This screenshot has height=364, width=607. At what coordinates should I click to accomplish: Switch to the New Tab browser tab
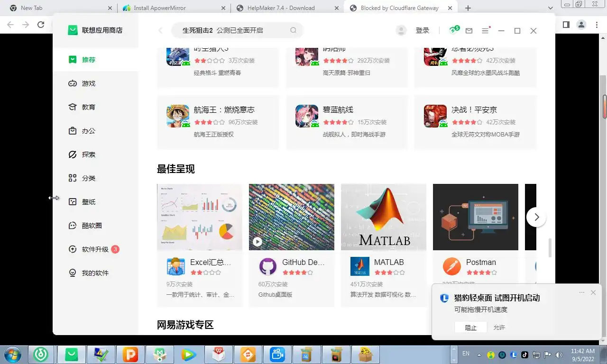pos(62,8)
